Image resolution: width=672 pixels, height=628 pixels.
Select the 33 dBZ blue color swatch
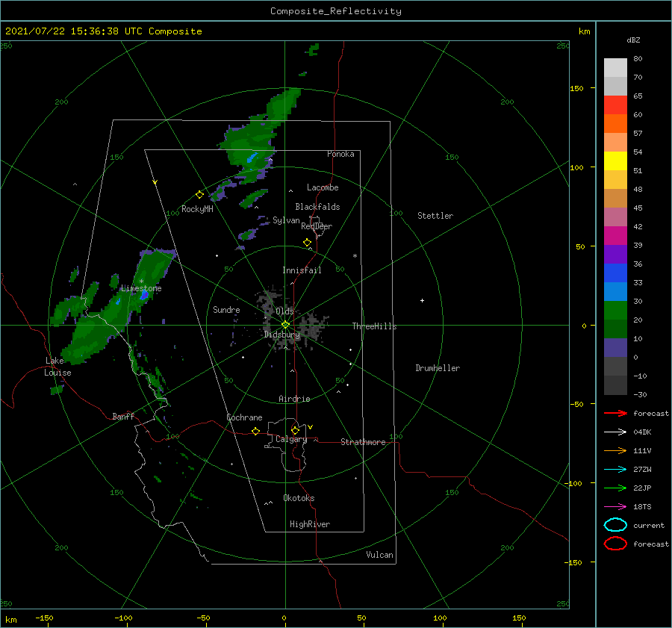point(615,273)
